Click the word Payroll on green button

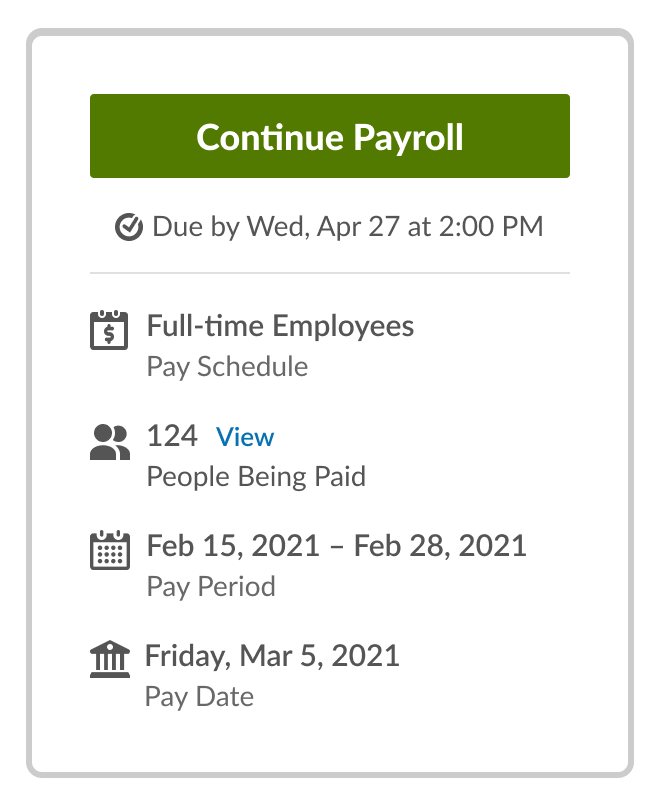(408, 138)
